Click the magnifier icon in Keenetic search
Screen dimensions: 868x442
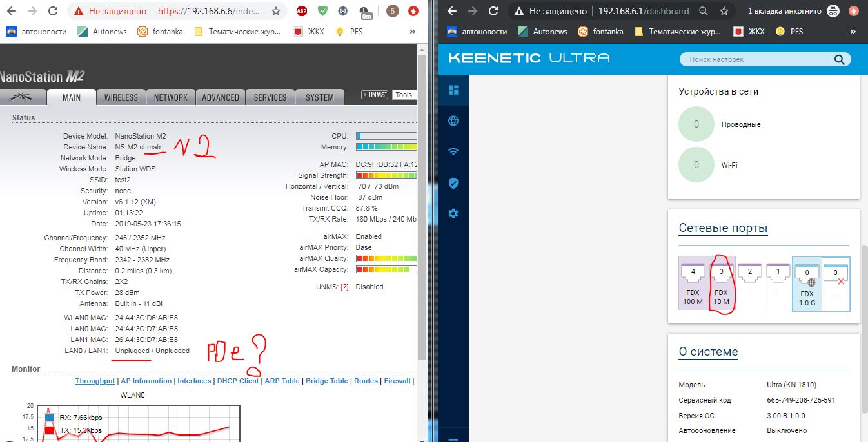pyautogui.click(x=839, y=60)
